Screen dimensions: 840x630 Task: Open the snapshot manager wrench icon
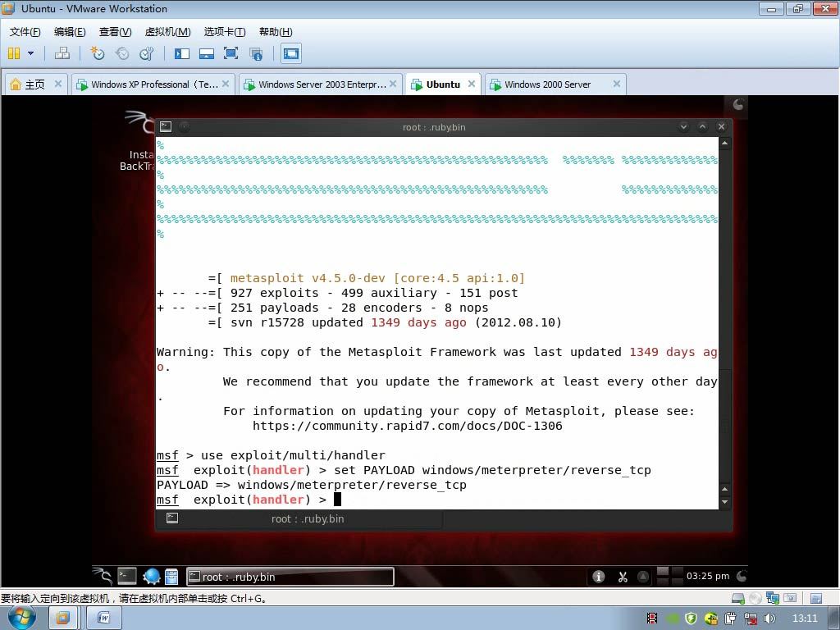146,53
